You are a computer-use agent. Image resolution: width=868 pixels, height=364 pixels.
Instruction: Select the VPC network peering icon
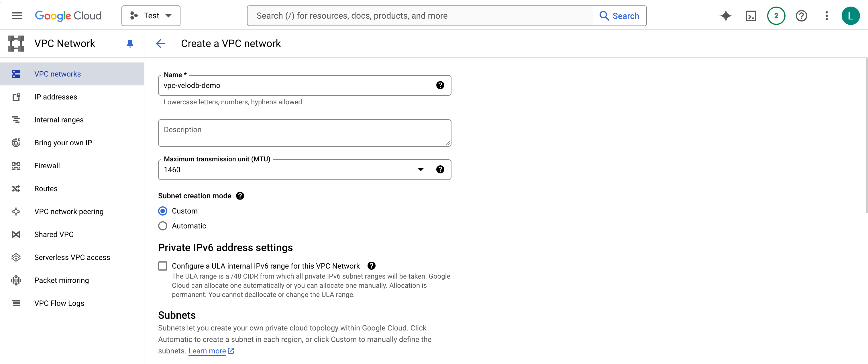tap(16, 211)
